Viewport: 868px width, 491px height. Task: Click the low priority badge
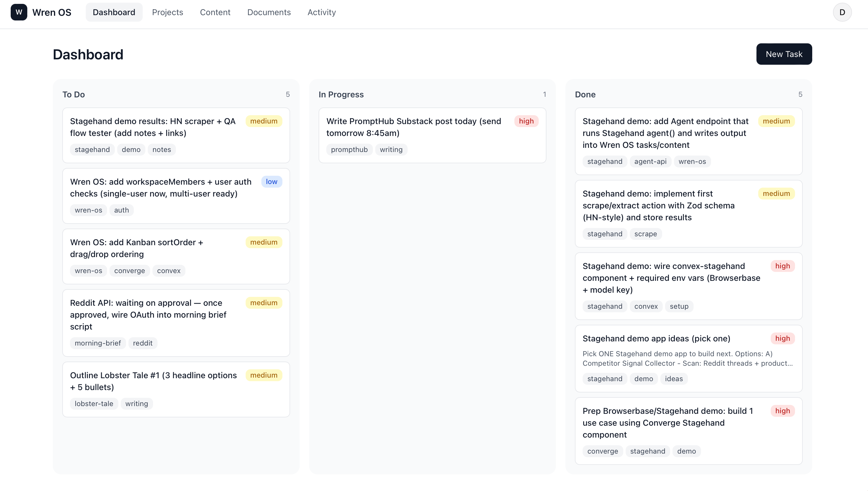point(271,182)
